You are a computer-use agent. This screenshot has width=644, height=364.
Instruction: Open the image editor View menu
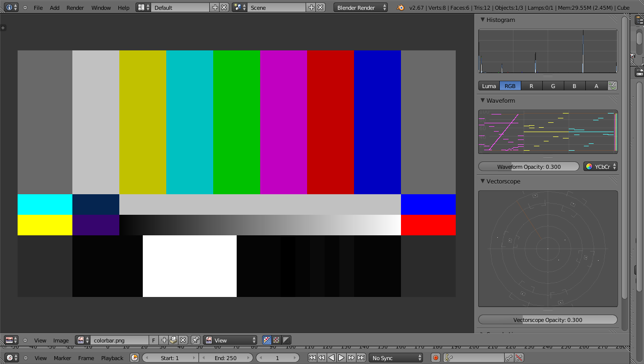40,341
